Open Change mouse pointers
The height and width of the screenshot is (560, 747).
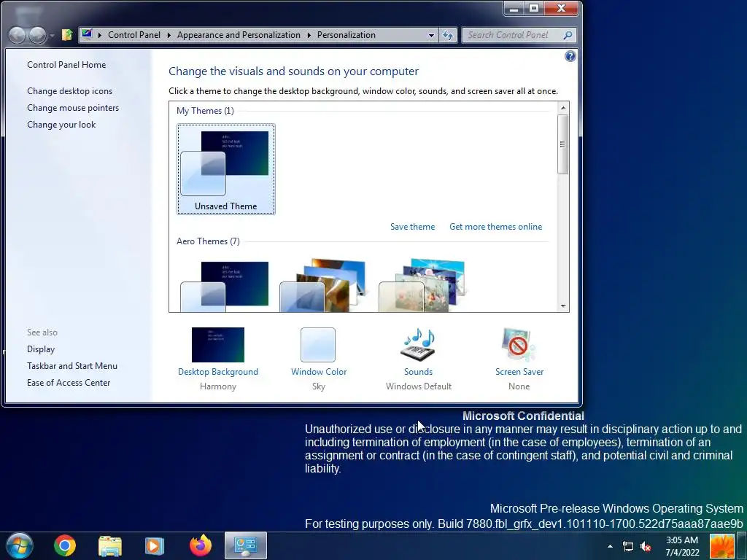[73, 108]
